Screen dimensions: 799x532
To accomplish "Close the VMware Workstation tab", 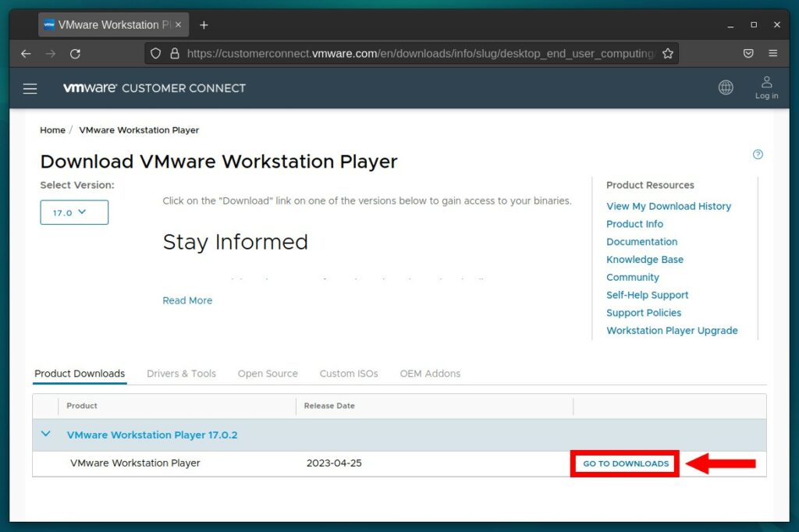I will click(x=179, y=24).
